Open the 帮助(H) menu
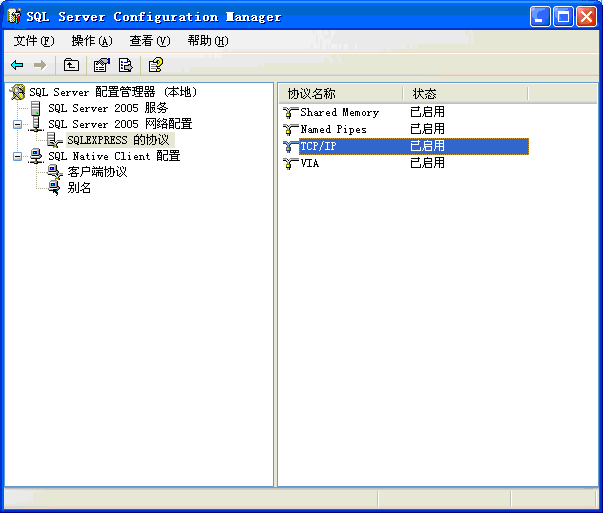 [208, 41]
